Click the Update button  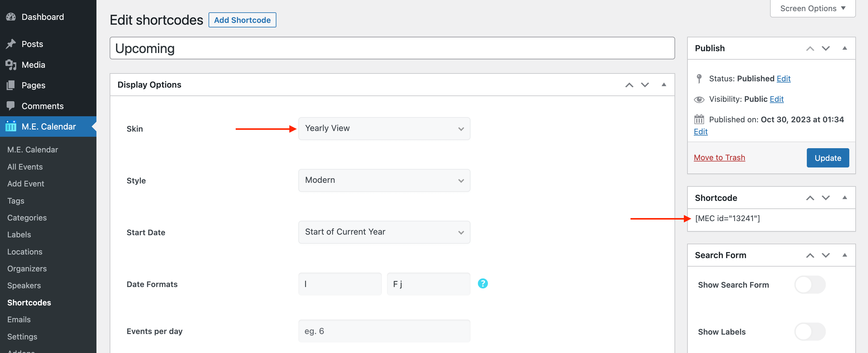(x=828, y=158)
